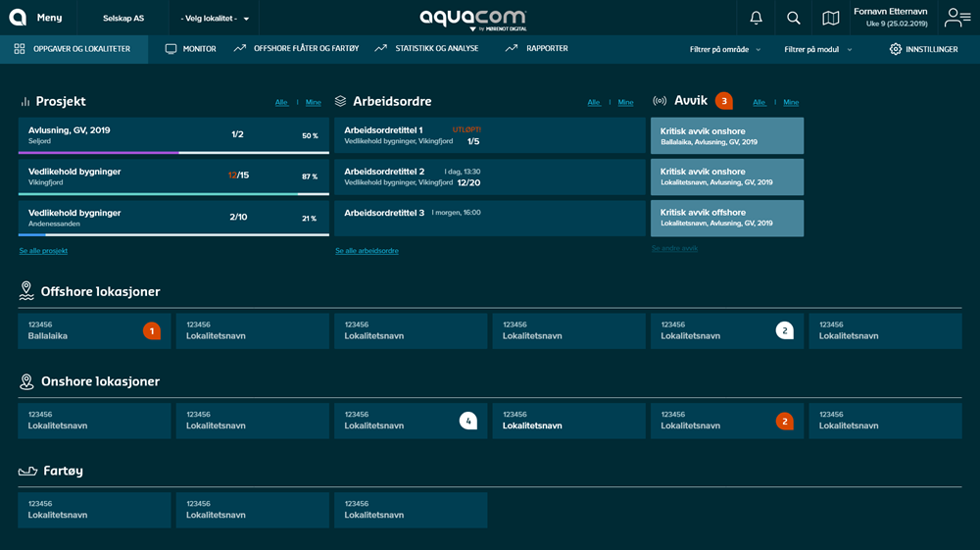
Task: Click the Prosjekt bar chart icon
Action: pyautogui.click(x=25, y=101)
